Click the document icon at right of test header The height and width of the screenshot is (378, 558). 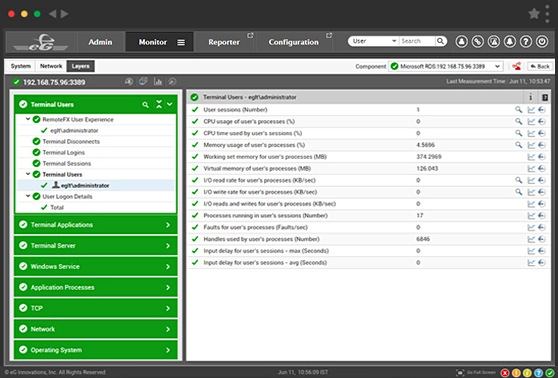click(544, 97)
